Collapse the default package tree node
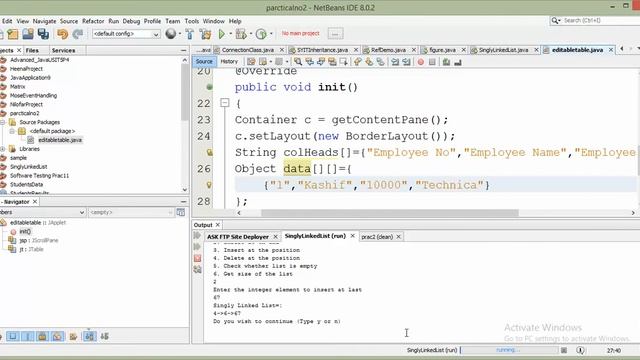Screen dimensions: 640x360 click(12, 131)
